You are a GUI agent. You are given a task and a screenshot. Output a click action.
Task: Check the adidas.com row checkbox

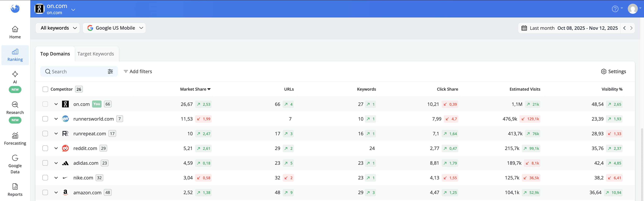coord(45,163)
